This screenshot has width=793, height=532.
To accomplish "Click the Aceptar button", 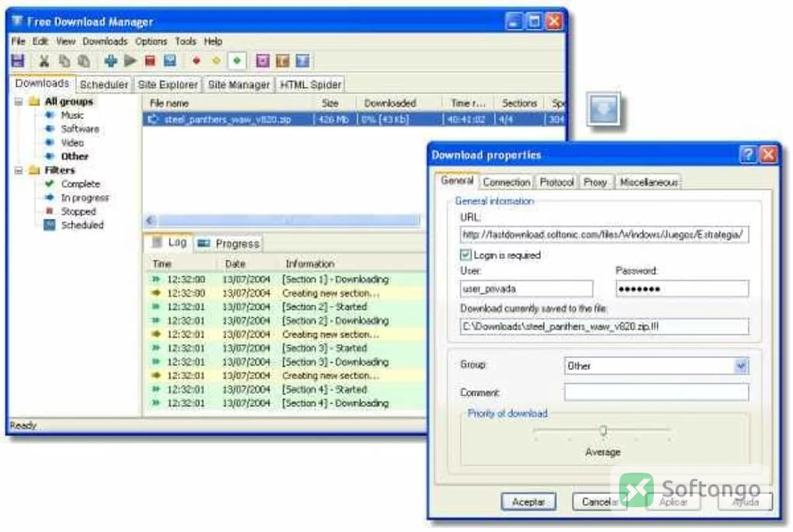I will (528, 502).
